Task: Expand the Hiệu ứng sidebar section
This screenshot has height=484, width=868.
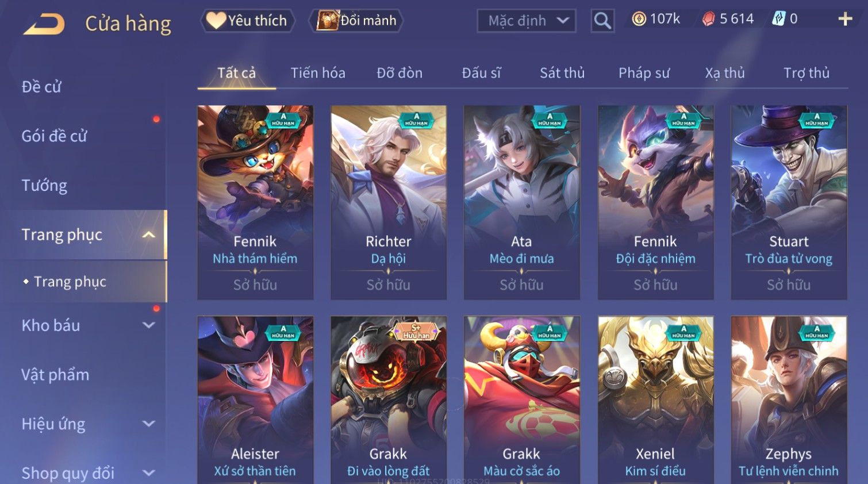Action: click(148, 424)
